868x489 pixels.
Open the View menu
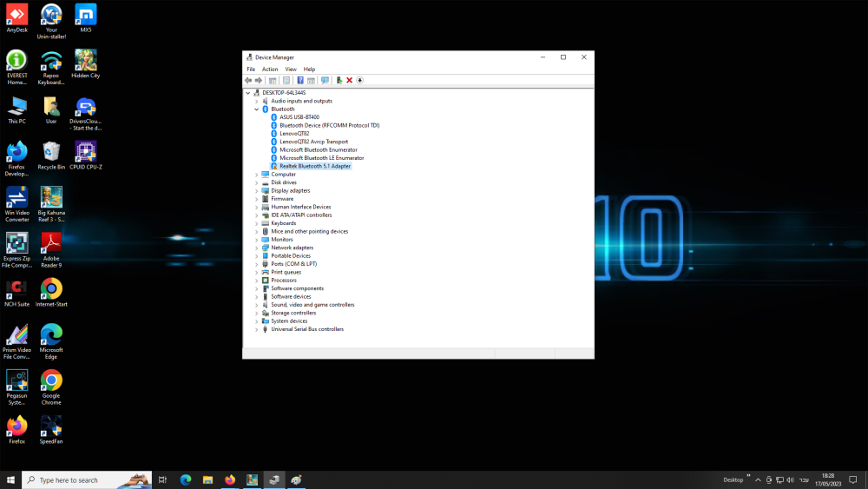(291, 69)
